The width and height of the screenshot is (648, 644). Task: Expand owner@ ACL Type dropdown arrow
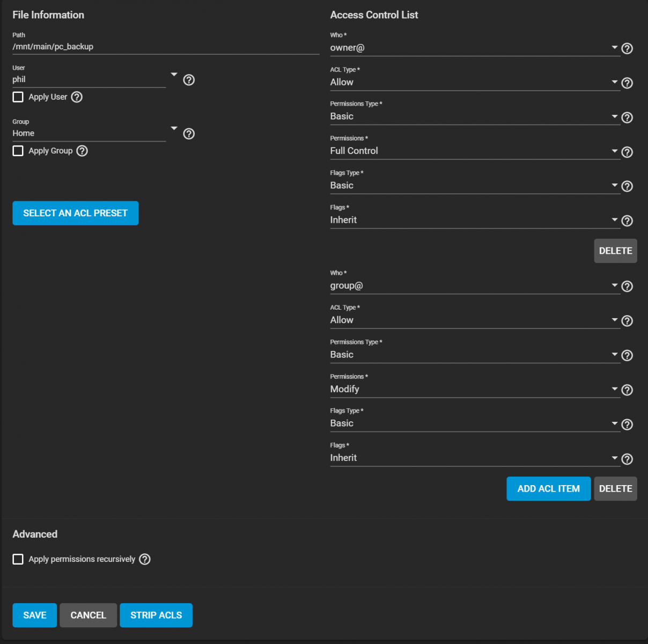615,82
